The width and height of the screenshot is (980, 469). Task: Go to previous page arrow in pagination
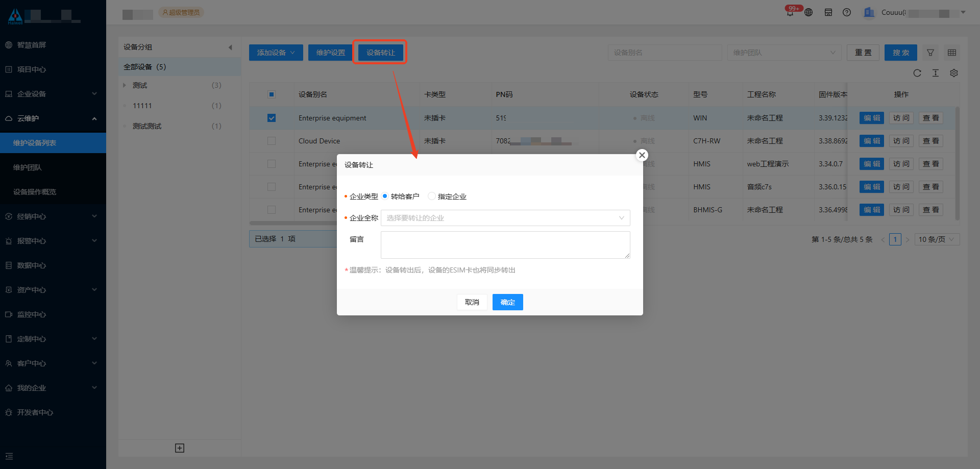[x=883, y=239]
